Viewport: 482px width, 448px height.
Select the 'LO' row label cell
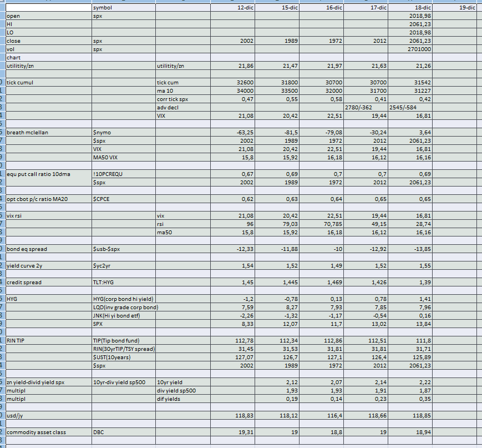(49, 33)
